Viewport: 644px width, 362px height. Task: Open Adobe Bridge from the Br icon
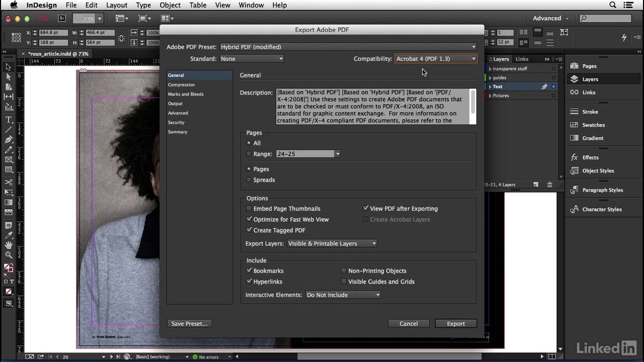(x=62, y=18)
